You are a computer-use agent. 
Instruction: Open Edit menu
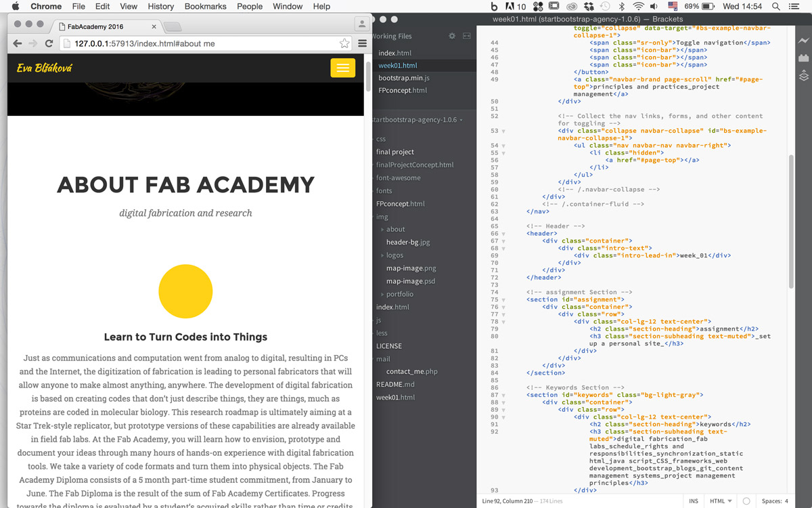click(x=102, y=6)
